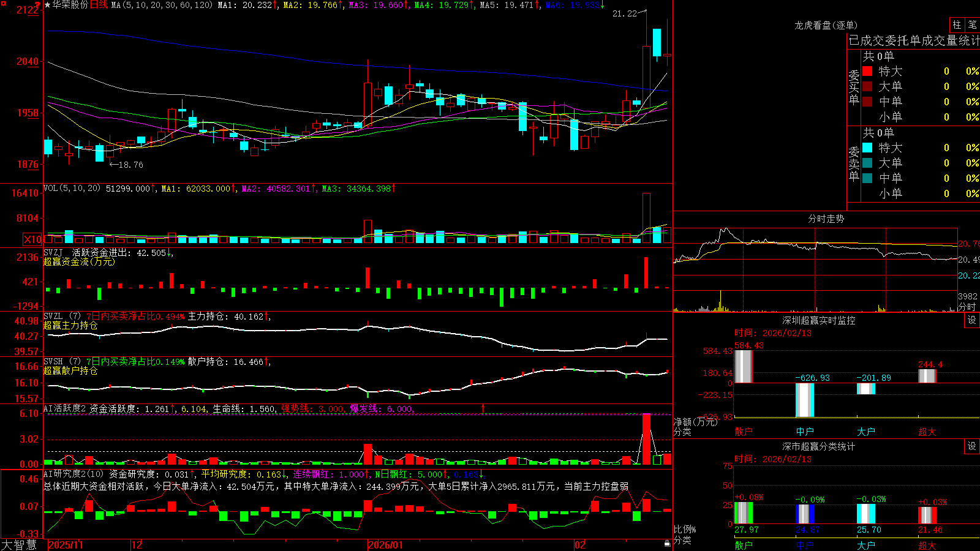980x551 pixels.
Task: Click 时间: 2026/02/13 in 深圳超赢实时监控
Action: [772, 333]
